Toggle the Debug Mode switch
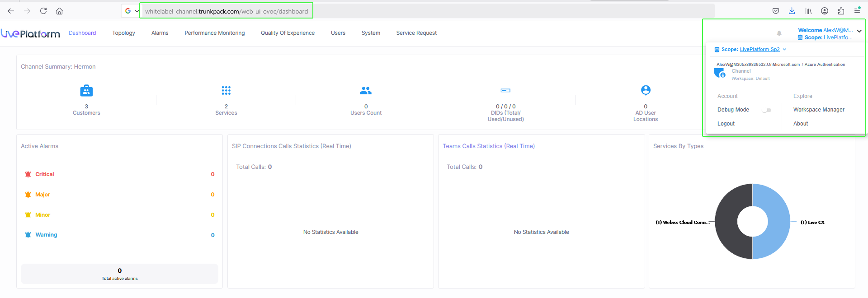 click(x=766, y=110)
